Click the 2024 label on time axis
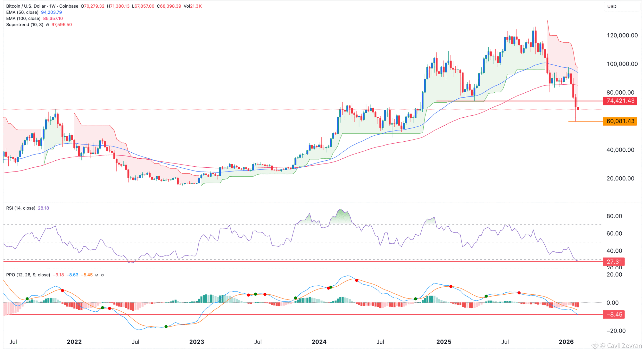644x352 pixels. click(x=319, y=342)
